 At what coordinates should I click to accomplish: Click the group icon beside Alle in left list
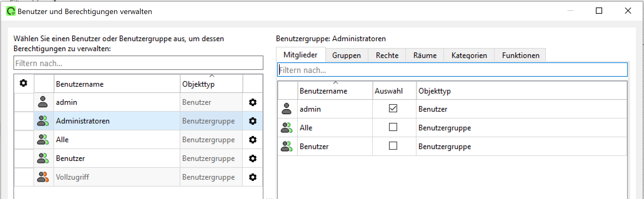(x=43, y=139)
